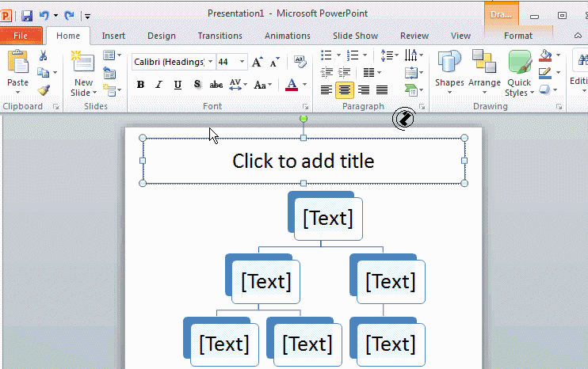Open Quick Styles gallery
Viewport: 588px width, 369px height.
[x=519, y=74]
